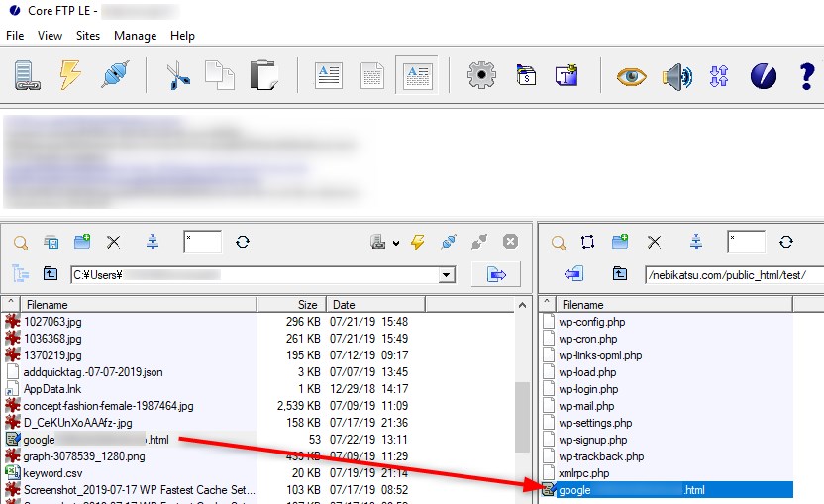Screen dimensions: 824x504
Task: Create new folder in local pane
Action: [x=82, y=242]
